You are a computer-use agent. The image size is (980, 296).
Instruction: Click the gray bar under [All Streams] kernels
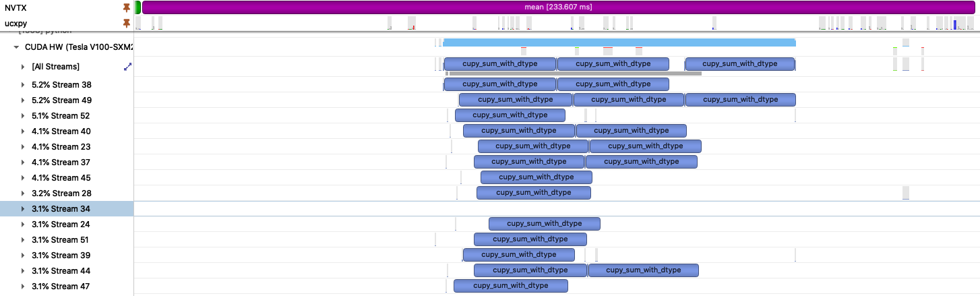point(575,73)
